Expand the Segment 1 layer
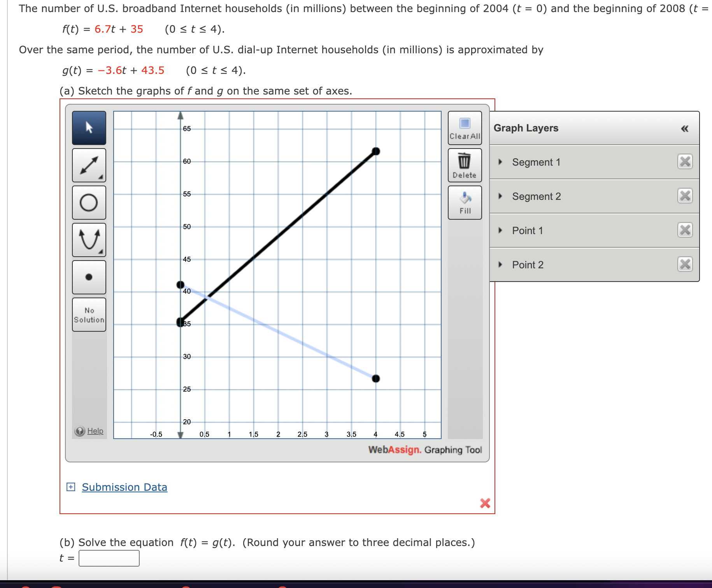This screenshot has height=588, width=712. pyautogui.click(x=500, y=162)
